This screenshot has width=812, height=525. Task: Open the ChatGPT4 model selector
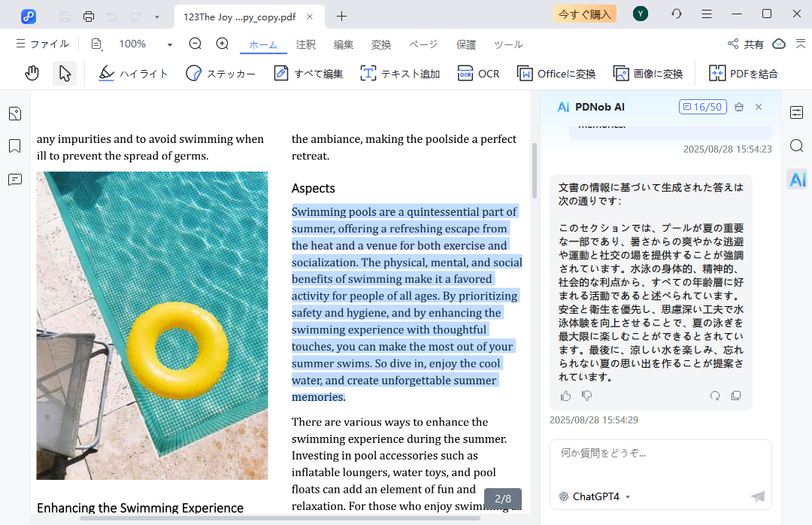click(594, 496)
